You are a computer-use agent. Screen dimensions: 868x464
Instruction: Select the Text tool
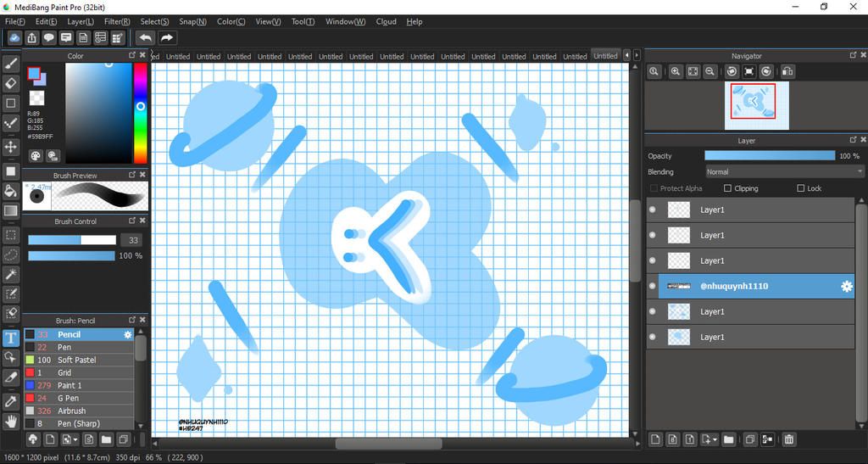(10, 338)
